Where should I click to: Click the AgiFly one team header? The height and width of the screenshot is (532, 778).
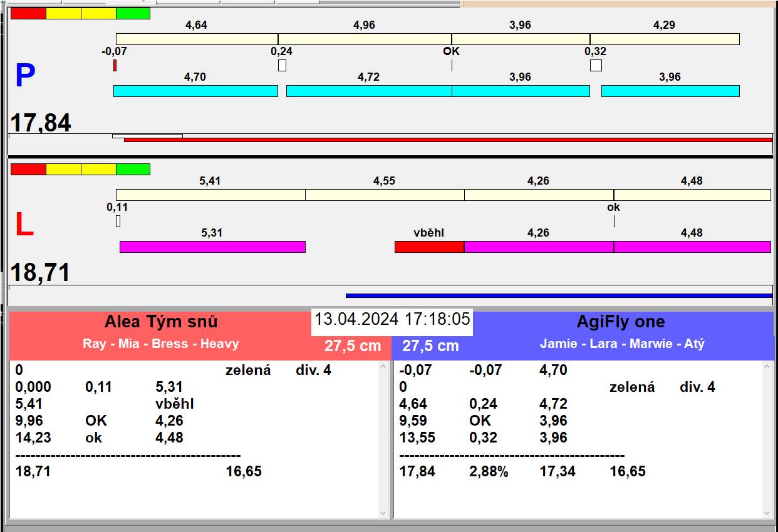point(620,322)
